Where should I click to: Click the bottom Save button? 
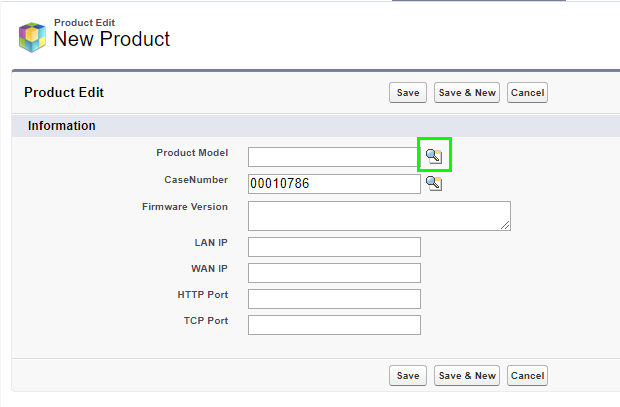tap(408, 376)
